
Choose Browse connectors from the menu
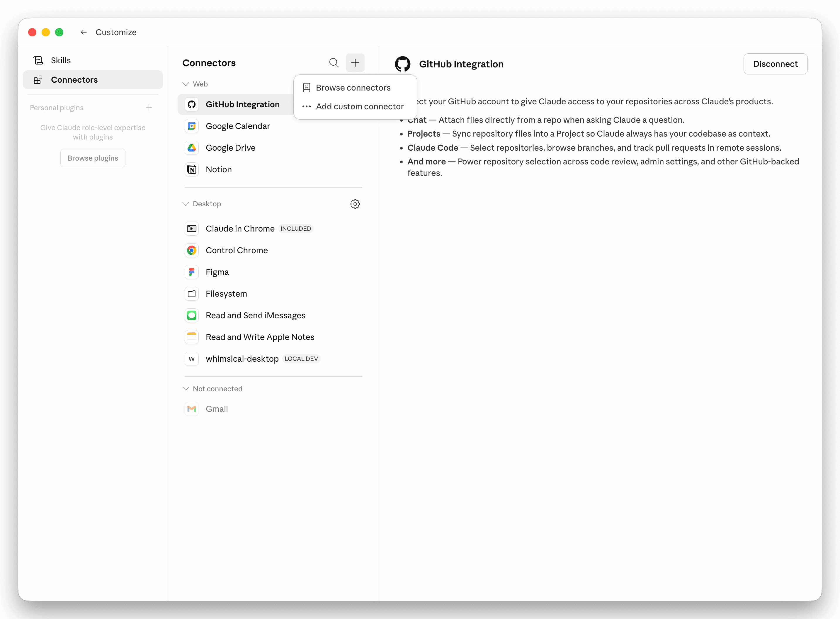click(x=355, y=88)
